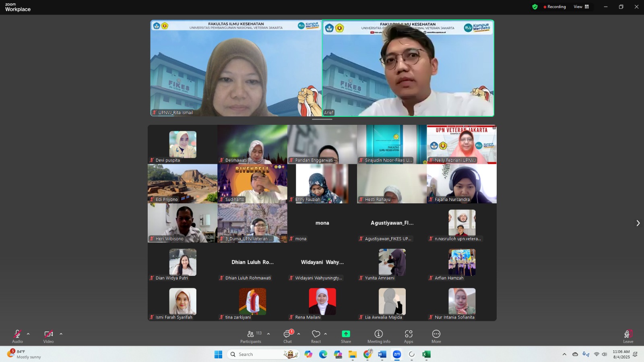Click the Recording indicator
The image size is (644, 362).
555,7
